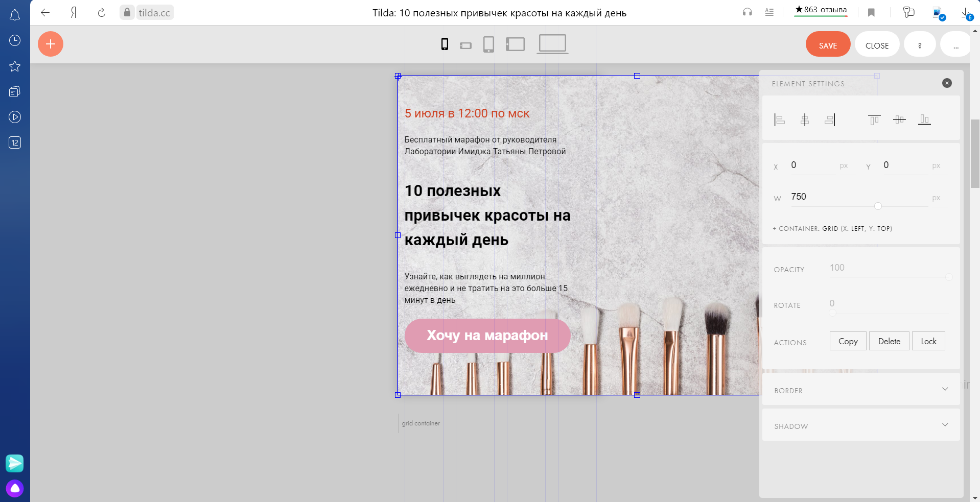
Task: Open notifications bell in sidebar
Action: (x=15, y=15)
